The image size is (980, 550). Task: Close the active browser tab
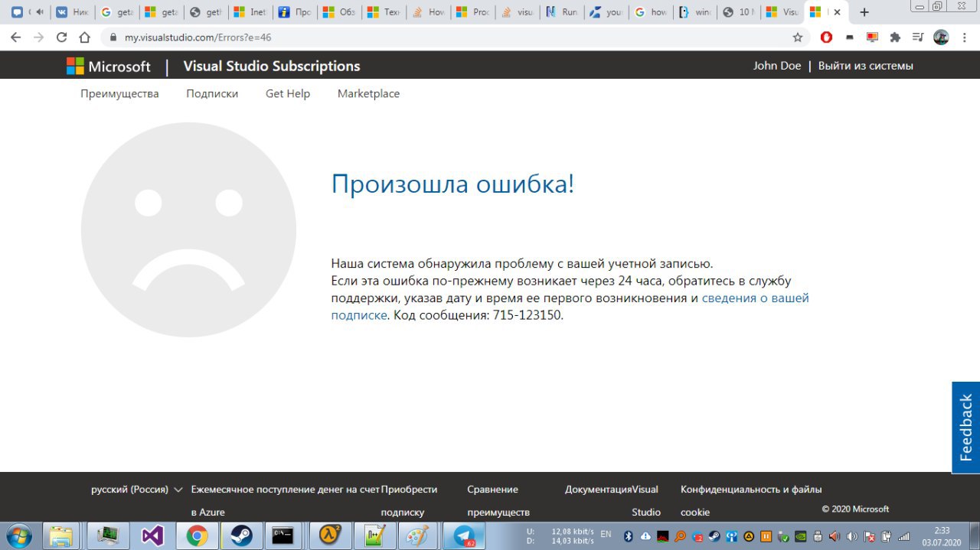click(x=838, y=12)
